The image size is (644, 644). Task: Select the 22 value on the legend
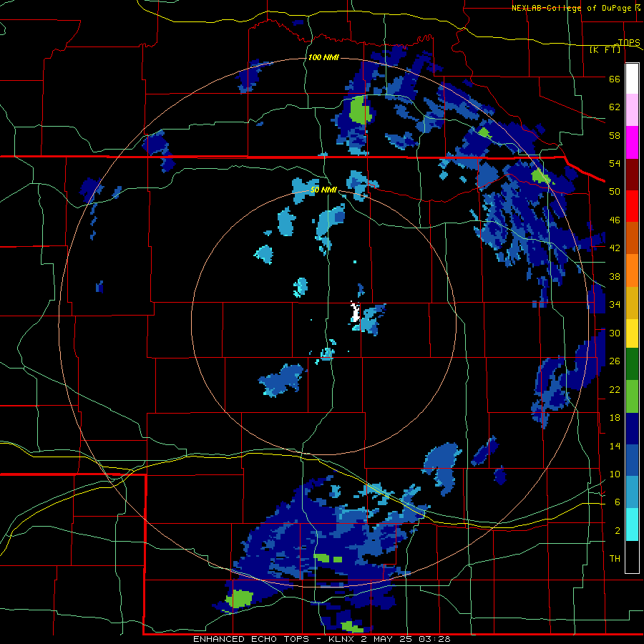[615, 389]
